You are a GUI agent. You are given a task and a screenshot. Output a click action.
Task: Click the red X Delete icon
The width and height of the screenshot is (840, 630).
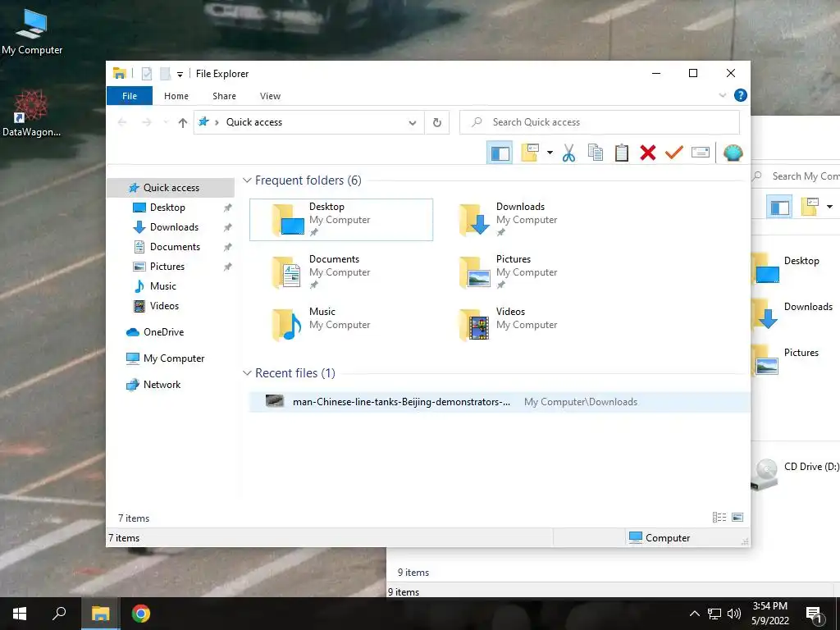(x=648, y=153)
